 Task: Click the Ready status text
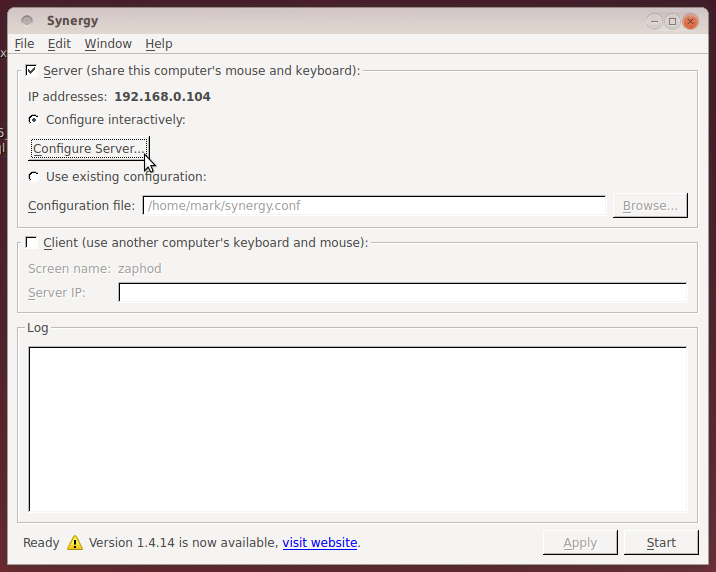coord(41,543)
